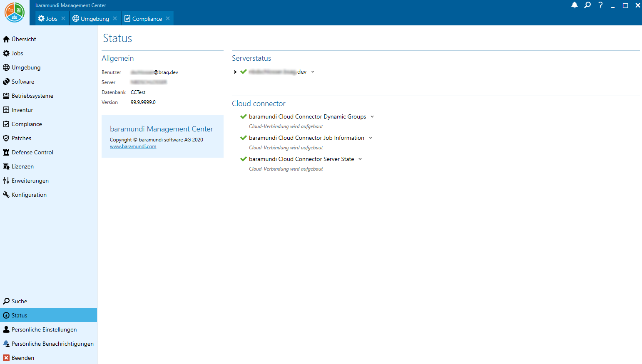Open Erweiterungen in the sidebar
642x364 pixels.
(30, 181)
